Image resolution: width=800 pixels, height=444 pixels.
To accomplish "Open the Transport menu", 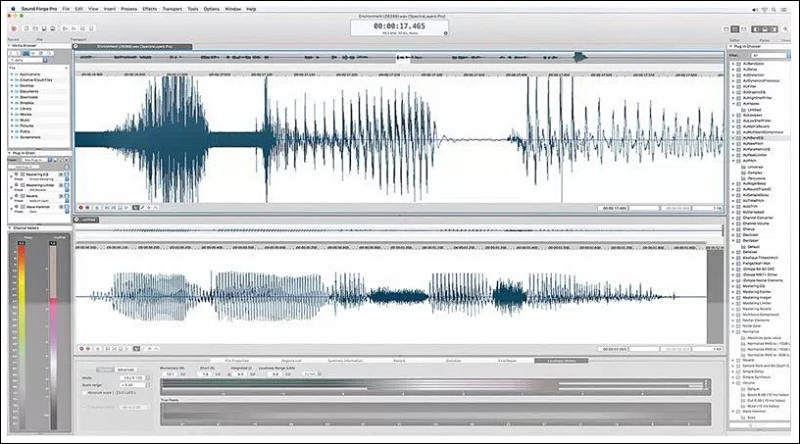I will coord(172,9).
